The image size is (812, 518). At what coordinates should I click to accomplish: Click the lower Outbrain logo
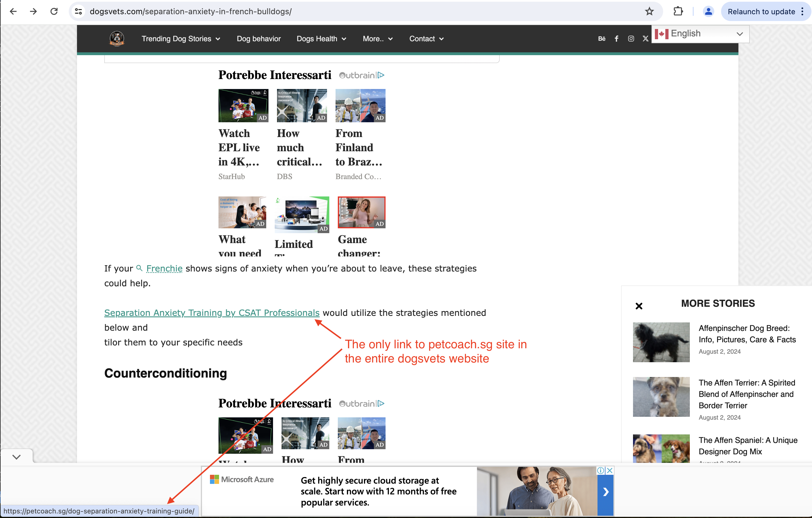357,404
